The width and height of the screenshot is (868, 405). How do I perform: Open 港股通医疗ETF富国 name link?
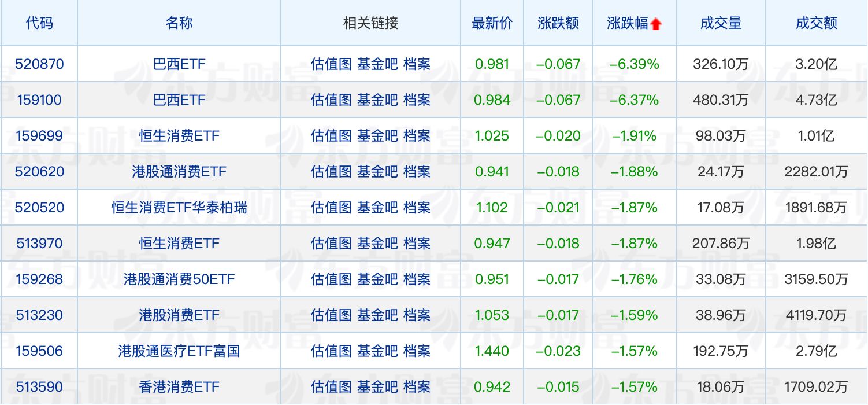point(179,351)
